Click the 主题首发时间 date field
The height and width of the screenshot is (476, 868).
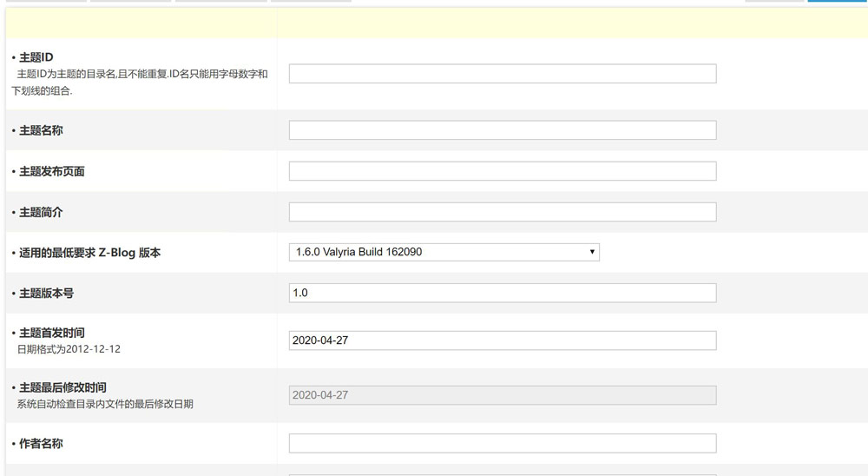click(x=502, y=340)
